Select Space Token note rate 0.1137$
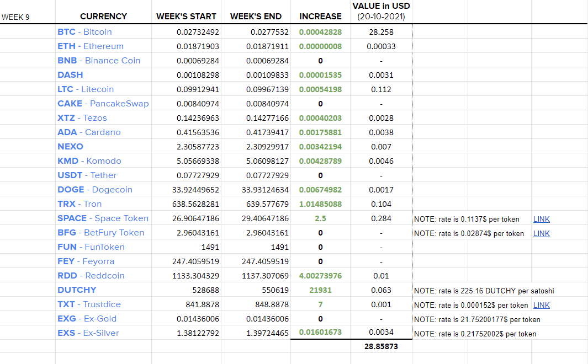Viewport: 588px width, 364px height. pyautogui.click(x=467, y=219)
